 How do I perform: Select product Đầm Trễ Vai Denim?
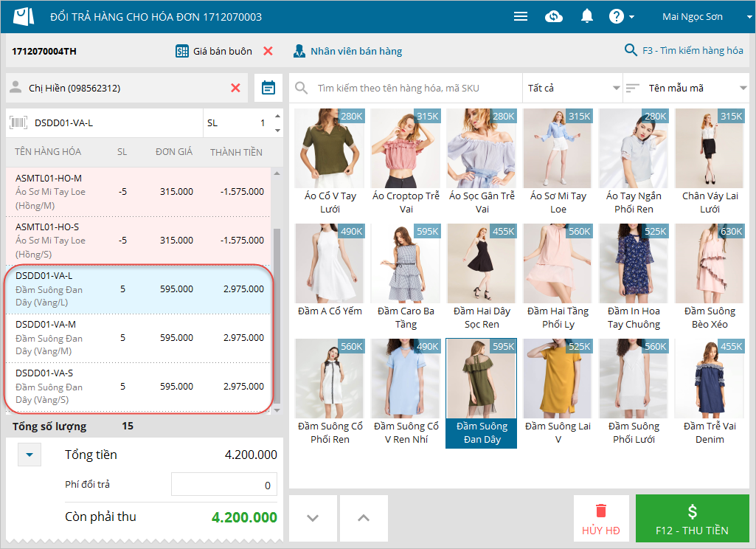710,393
